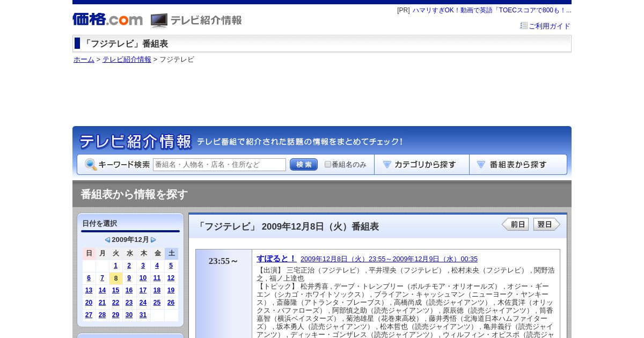This screenshot has width=644, height=338.
Task: Click the テレビ紹介情報 banner title
Action: [x=135, y=142]
